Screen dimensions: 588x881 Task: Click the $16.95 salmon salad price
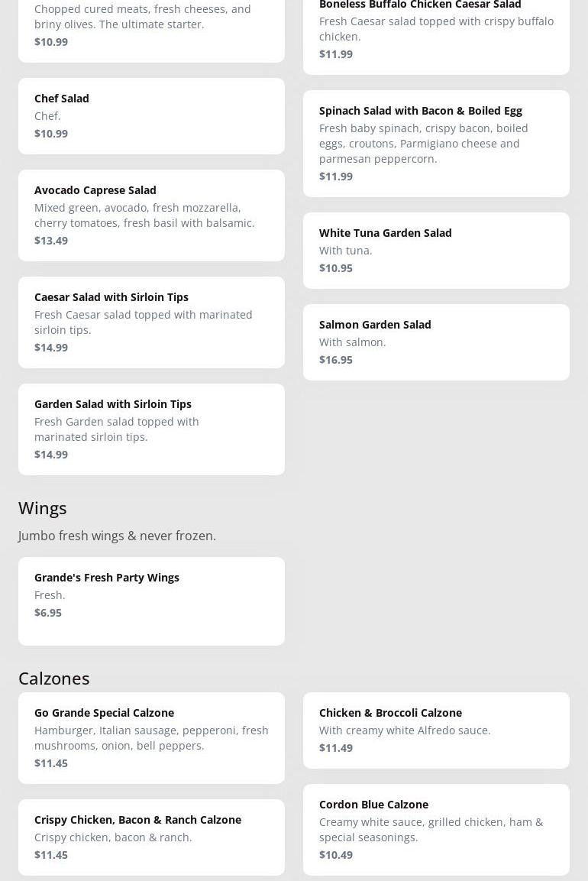click(336, 360)
